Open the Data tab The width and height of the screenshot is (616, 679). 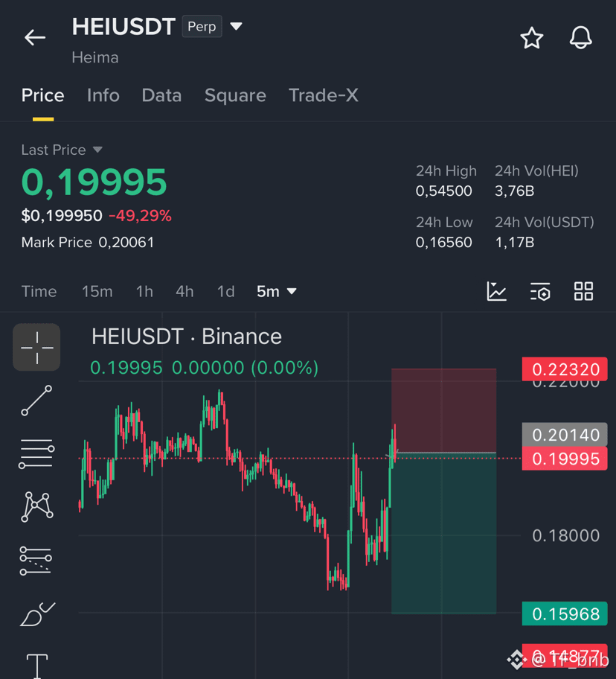(x=161, y=95)
